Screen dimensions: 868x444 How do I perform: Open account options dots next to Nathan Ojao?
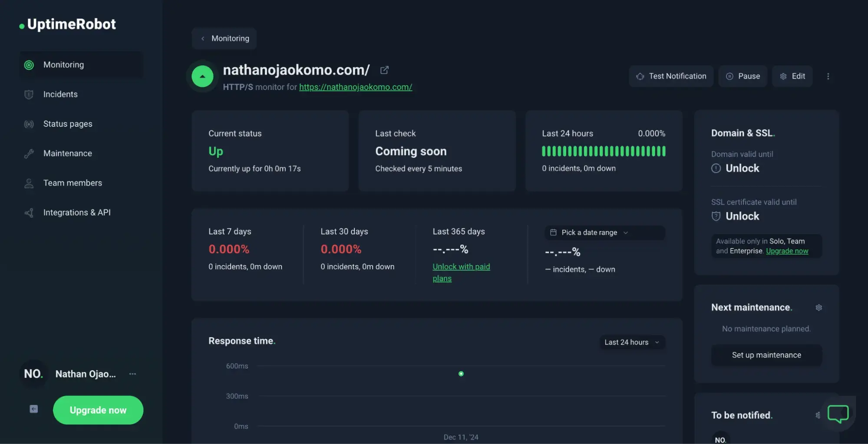point(132,374)
